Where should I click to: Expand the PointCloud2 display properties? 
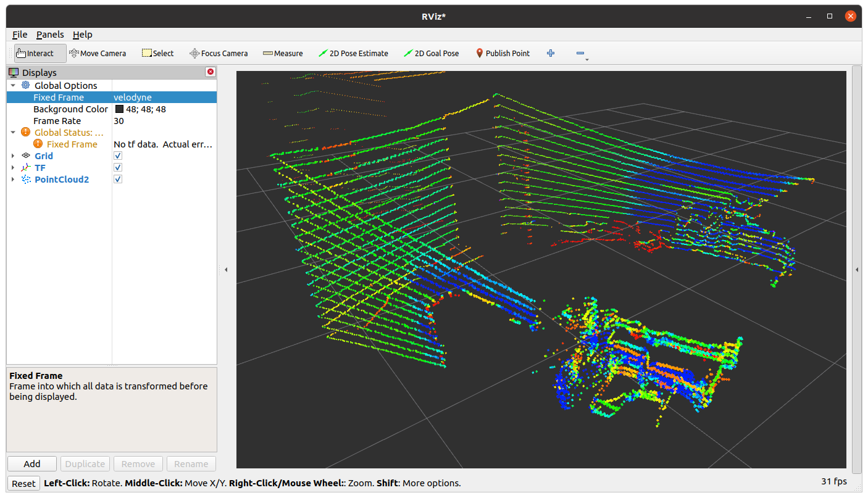point(13,179)
